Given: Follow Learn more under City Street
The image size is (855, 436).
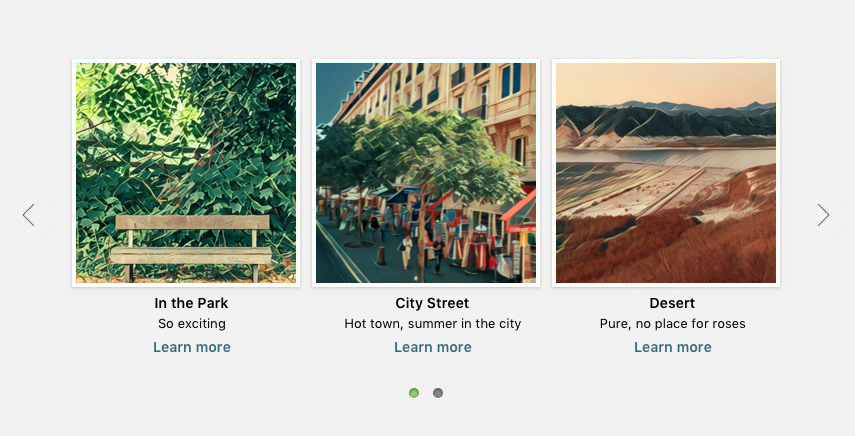Looking at the screenshot, I should [x=433, y=347].
